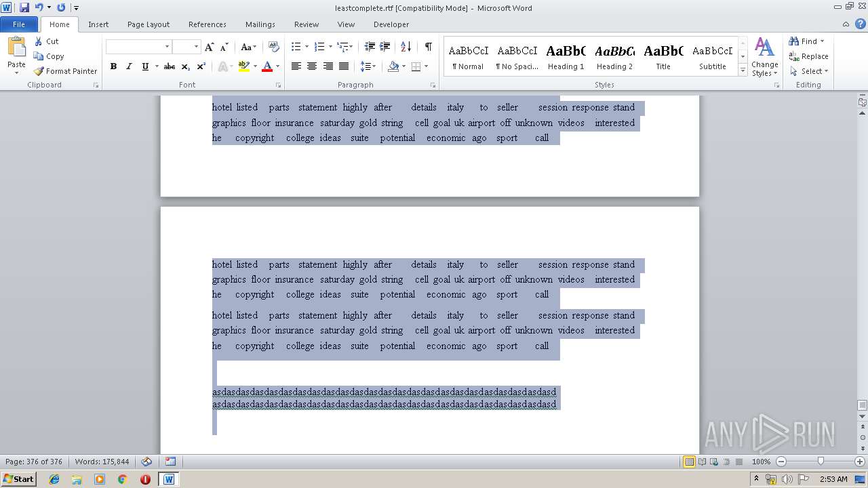
Task: Open Internet Explorer from the taskbar
Action: pyautogui.click(x=54, y=479)
